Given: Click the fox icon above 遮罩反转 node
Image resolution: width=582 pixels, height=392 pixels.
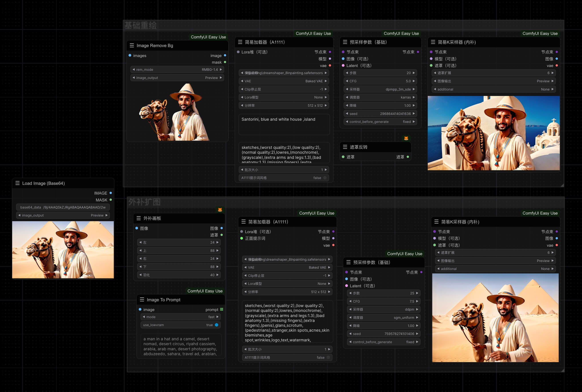Looking at the screenshot, I should 406,138.
